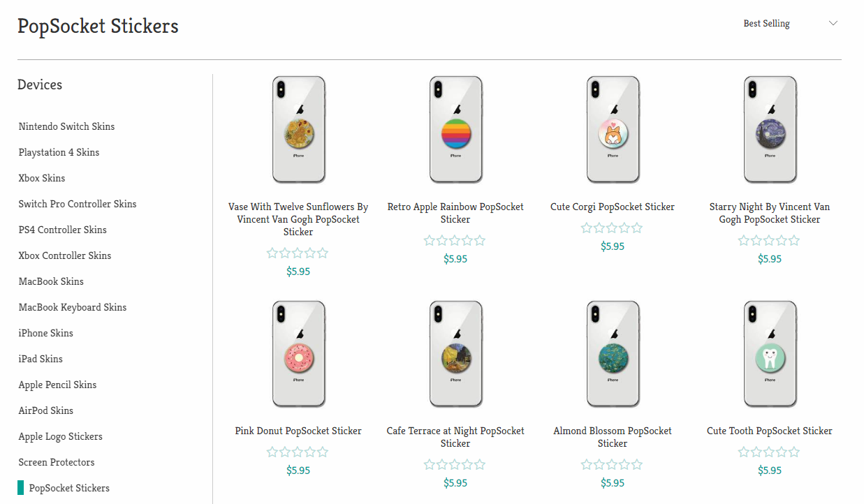
Task: Click the Cute Corgi PopSocket Sticker title
Action: pos(613,207)
